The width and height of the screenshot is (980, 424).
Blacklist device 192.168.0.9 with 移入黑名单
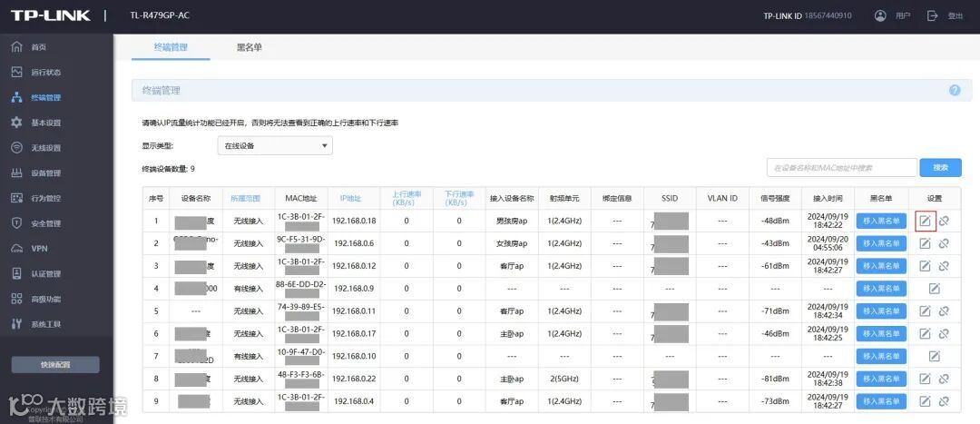[881, 289]
